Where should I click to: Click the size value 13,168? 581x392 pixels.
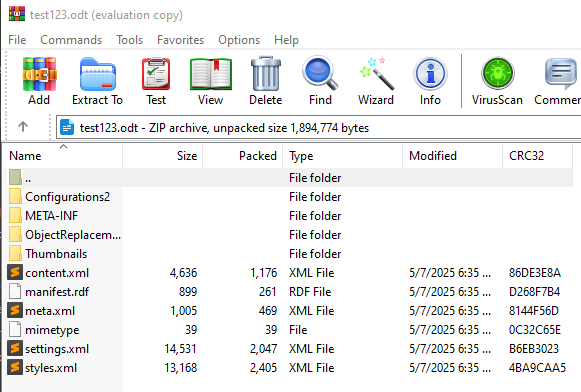[x=180, y=368]
